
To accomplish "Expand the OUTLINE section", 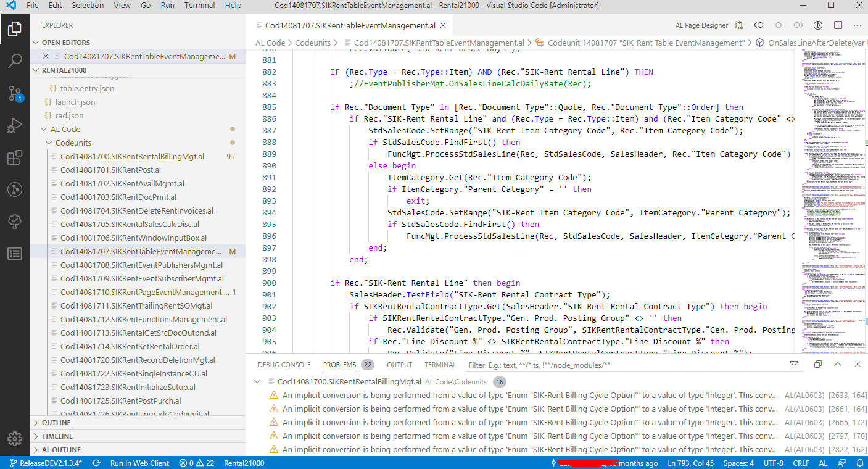I will click(x=56, y=423).
